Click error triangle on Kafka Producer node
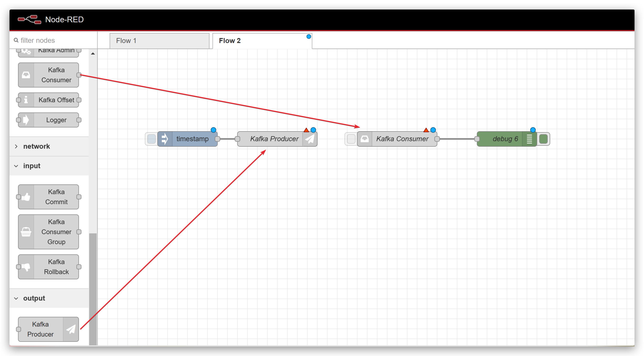 [306, 130]
